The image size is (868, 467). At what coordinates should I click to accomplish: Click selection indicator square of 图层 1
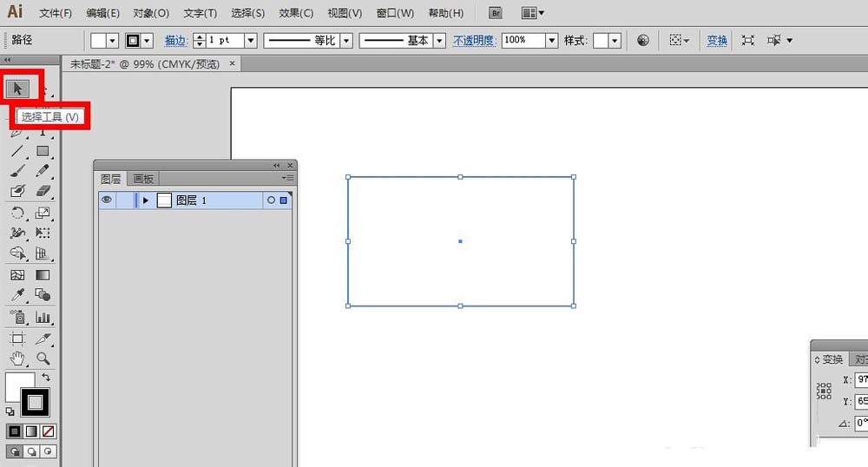coord(284,201)
